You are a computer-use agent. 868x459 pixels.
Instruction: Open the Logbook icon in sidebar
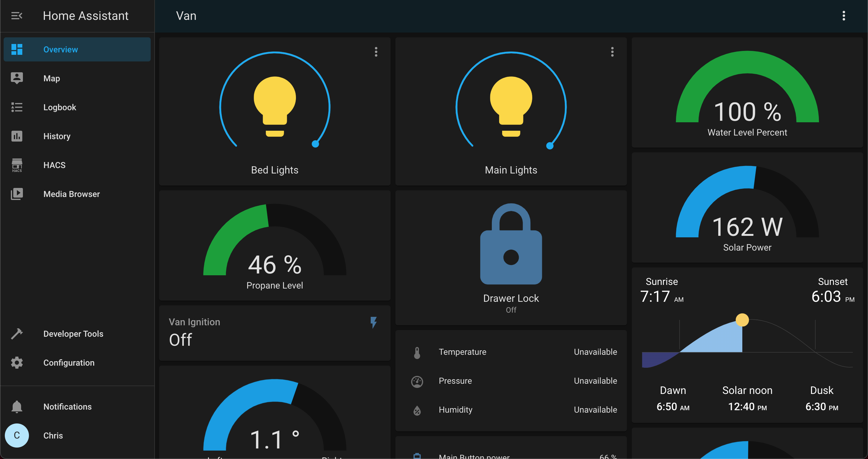pos(17,107)
